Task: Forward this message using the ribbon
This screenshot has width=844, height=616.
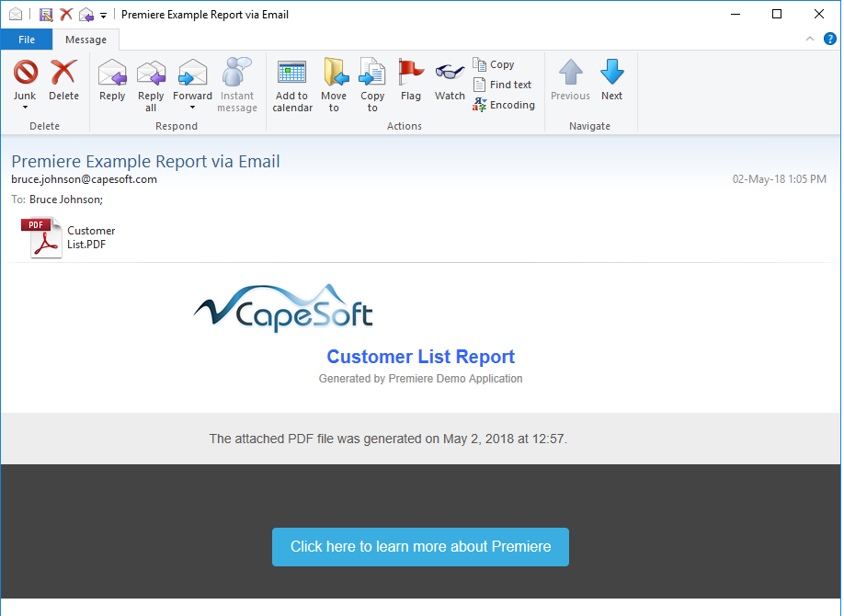Action: point(192,80)
